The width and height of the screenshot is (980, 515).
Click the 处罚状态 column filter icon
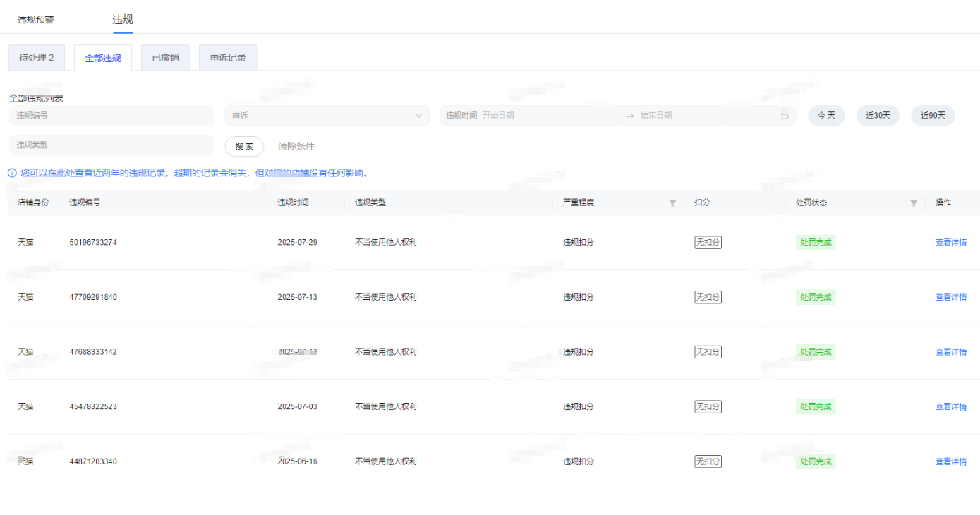pyautogui.click(x=914, y=203)
